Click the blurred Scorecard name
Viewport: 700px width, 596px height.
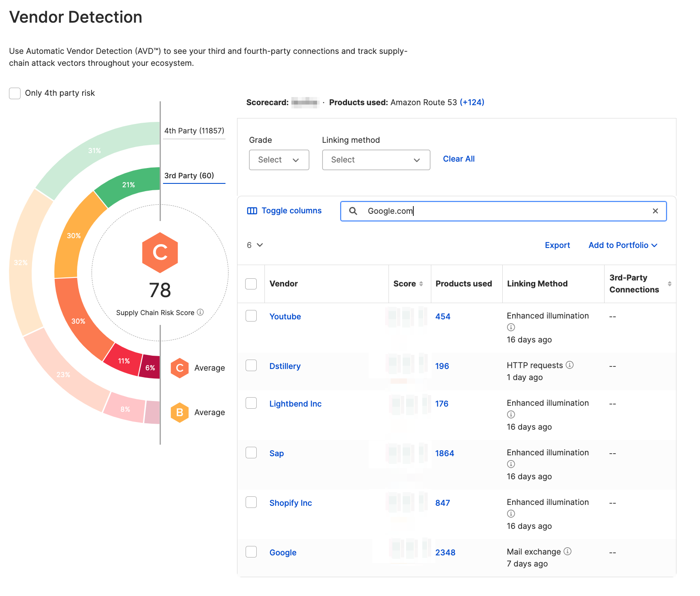(305, 102)
